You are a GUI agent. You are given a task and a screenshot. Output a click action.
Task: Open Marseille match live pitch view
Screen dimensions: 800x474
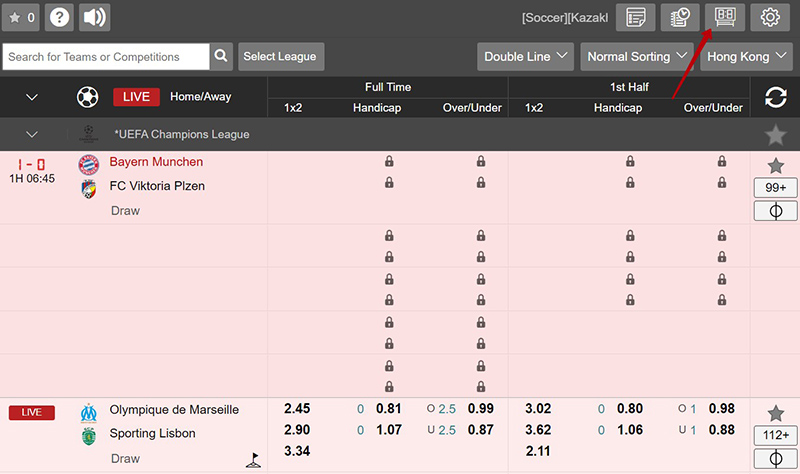tap(776, 459)
